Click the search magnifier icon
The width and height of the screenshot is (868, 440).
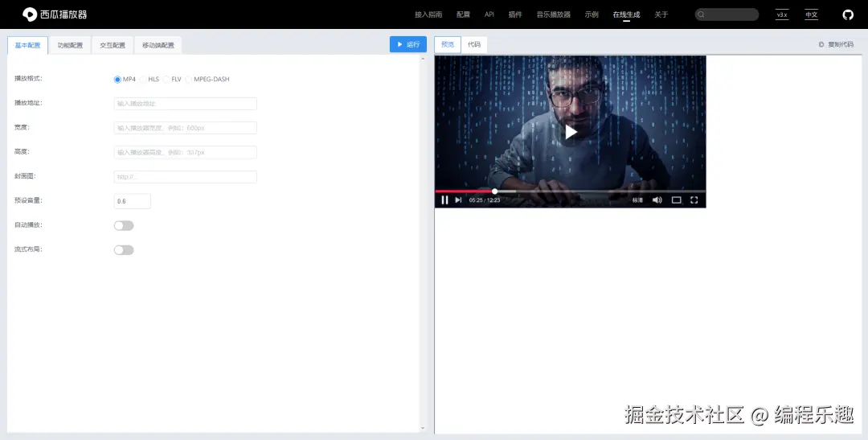click(x=702, y=15)
